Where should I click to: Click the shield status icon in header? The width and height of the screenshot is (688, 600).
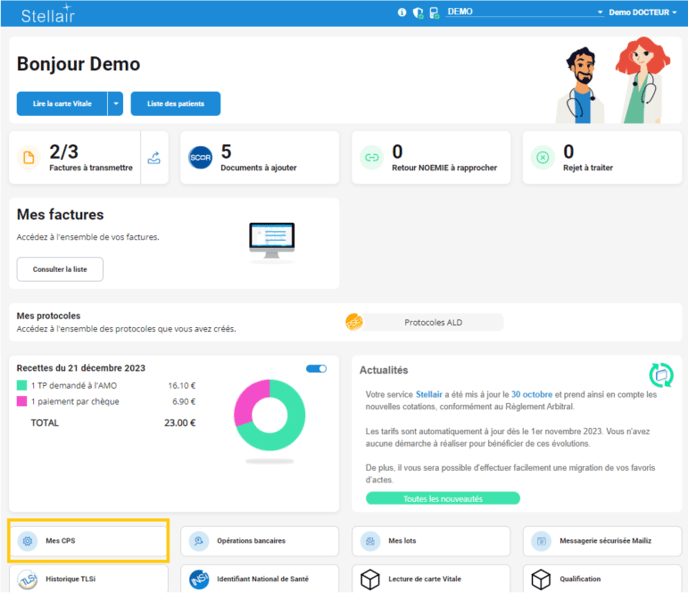point(418,13)
